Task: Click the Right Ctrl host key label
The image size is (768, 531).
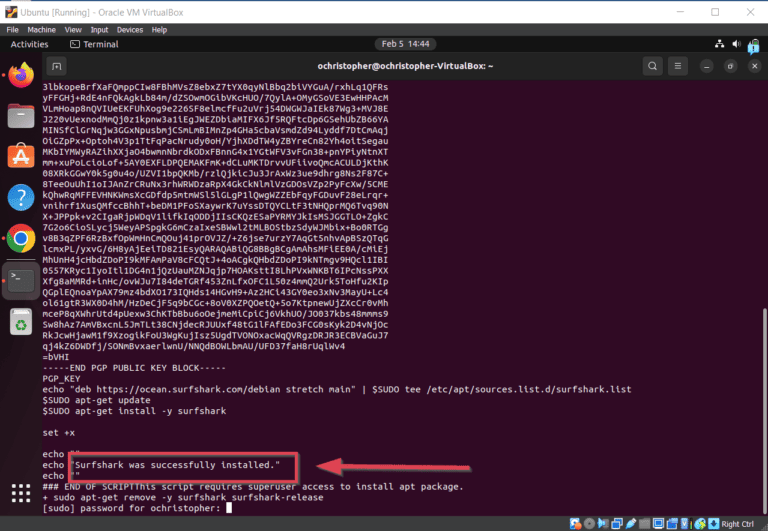Action: pyautogui.click(x=737, y=524)
